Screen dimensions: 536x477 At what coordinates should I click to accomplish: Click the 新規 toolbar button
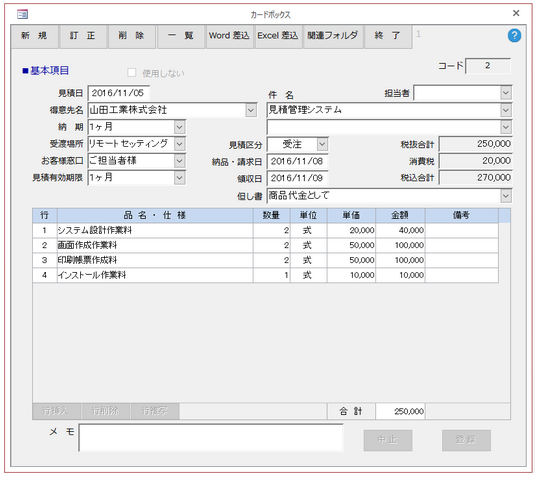[x=34, y=36]
